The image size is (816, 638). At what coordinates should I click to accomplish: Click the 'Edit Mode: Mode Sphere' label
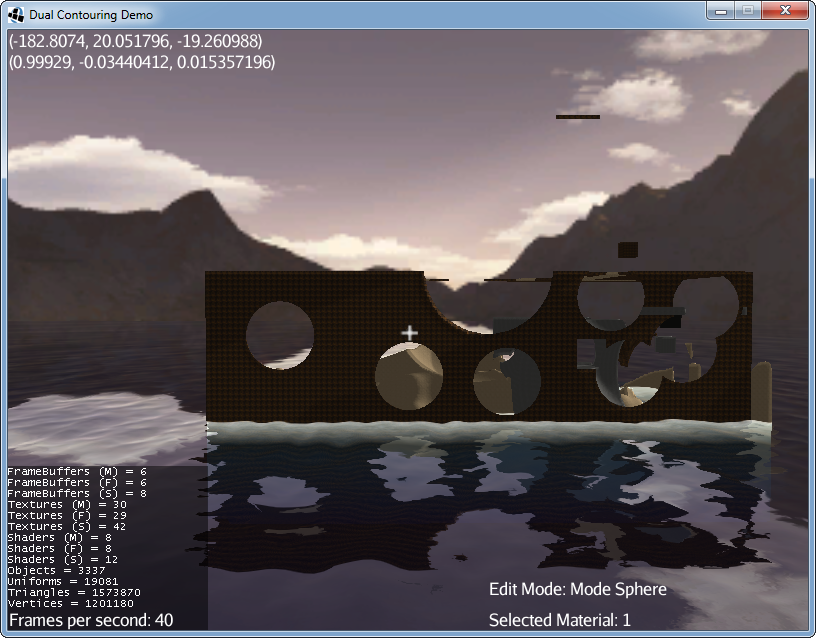pyautogui.click(x=578, y=589)
